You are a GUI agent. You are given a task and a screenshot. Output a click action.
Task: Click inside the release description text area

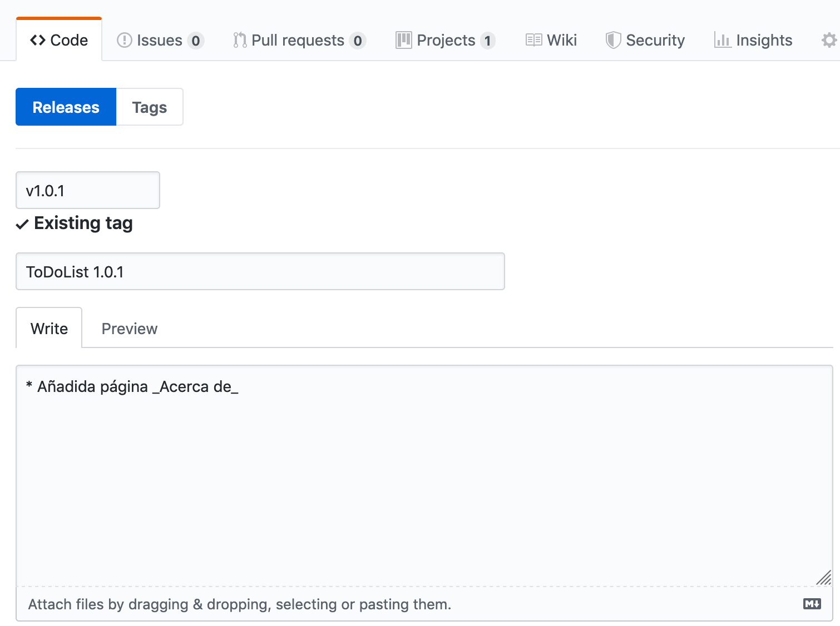[x=424, y=476]
